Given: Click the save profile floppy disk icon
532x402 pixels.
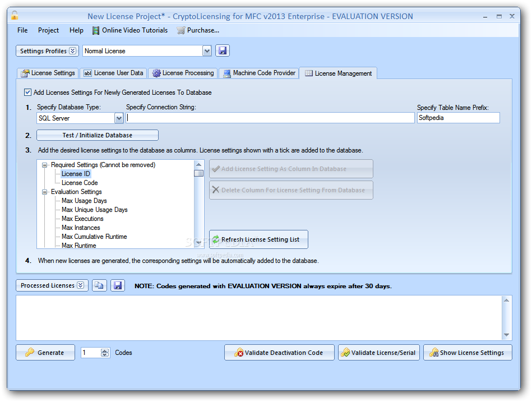Looking at the screenshot, I should click(x=223, y=51).
